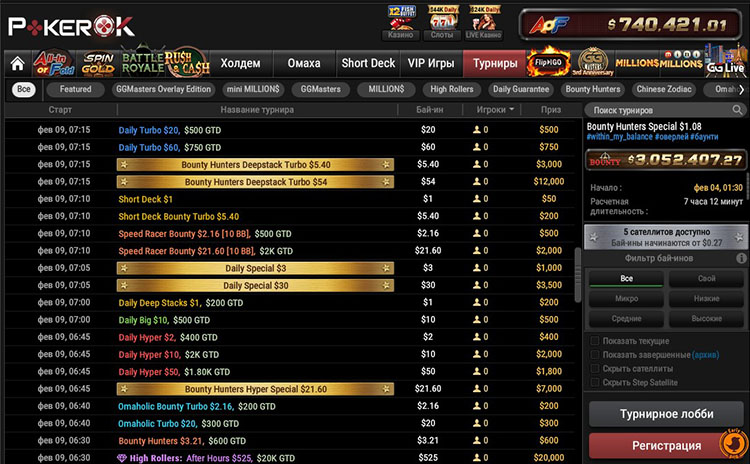The width and height of the screenshot is (750, 464).
Task: Open the 'VIP Игры' tab
Action: [431, 63]
